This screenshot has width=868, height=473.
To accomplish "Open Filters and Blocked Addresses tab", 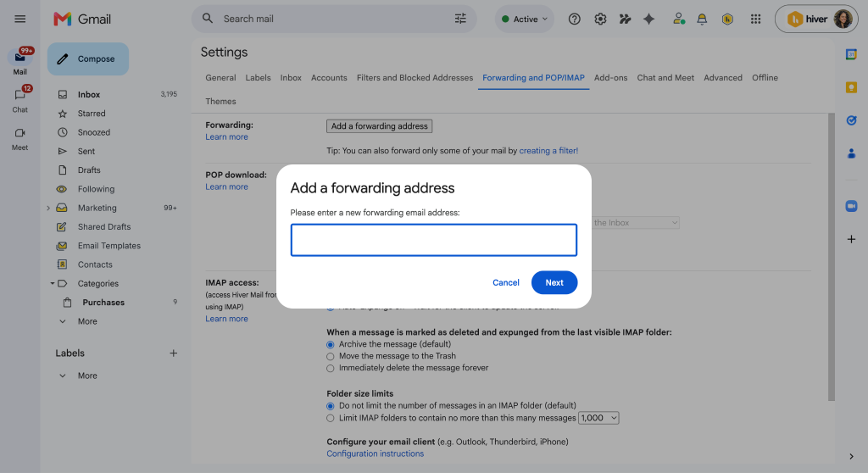I will [415, 78].
